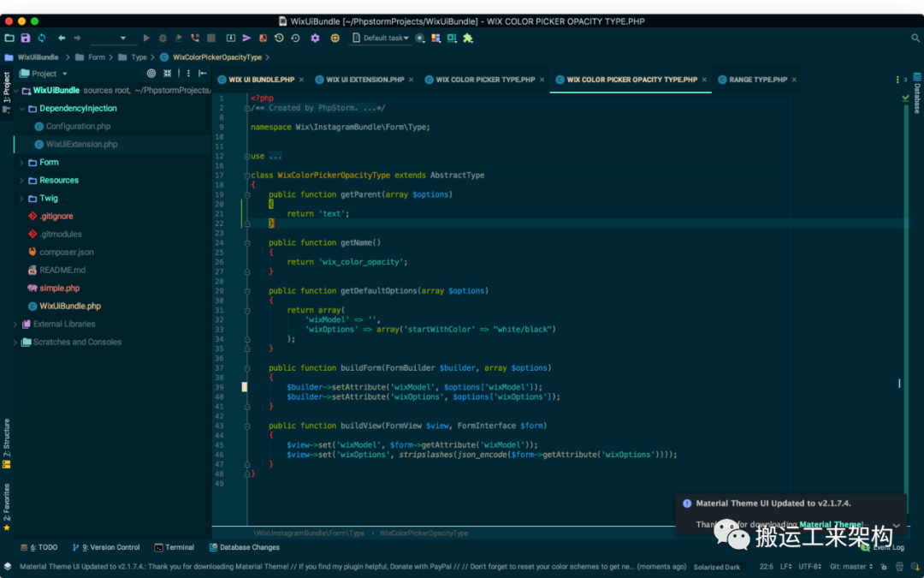924x578 pixels.
Task: Select Configuration.php in project tree
Action: [x=78, y=126]
